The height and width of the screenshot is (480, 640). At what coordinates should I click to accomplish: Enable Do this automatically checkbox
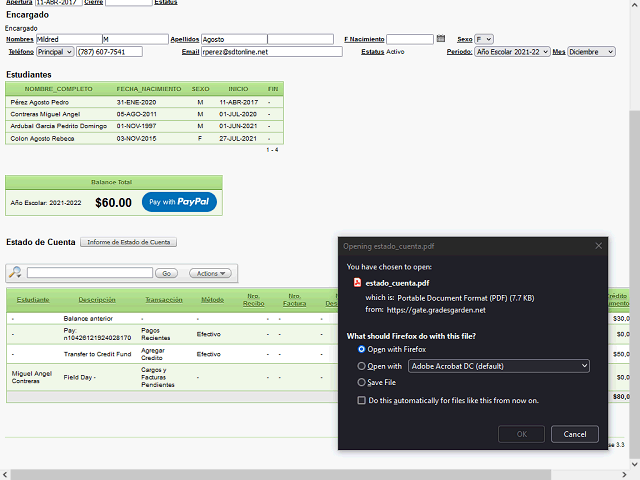click(362, 400)
